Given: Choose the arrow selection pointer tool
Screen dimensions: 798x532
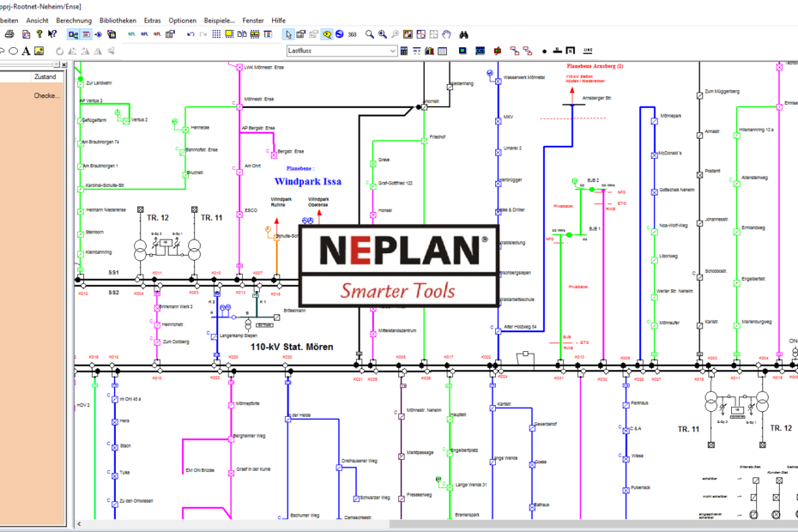Looking at the screenshot, I should point(288,34).
